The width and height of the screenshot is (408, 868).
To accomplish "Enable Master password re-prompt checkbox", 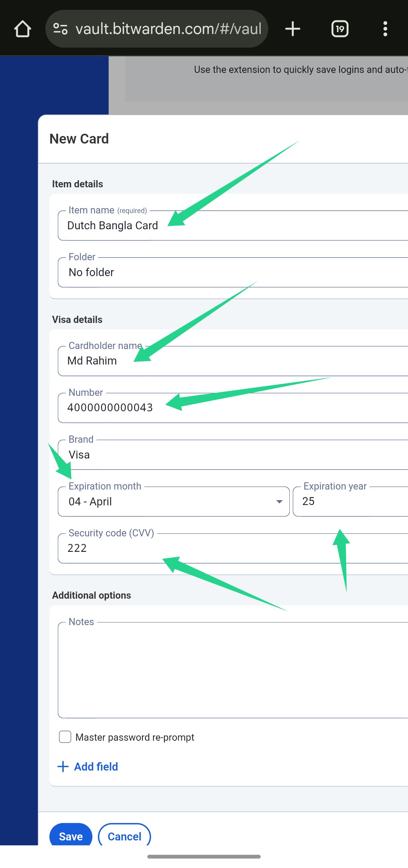I will [x=65, y=737].
